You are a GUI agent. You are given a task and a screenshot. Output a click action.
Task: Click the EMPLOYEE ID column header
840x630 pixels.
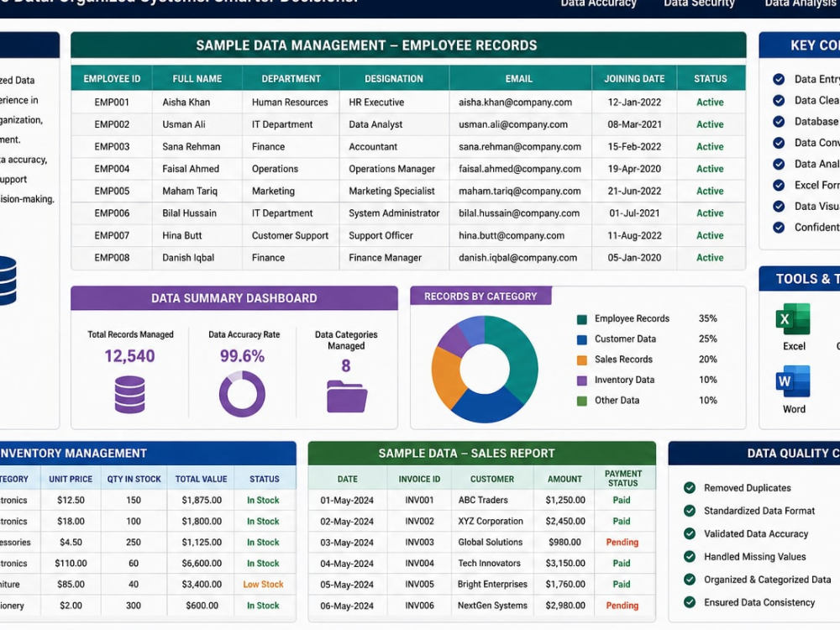coord(112,79)
